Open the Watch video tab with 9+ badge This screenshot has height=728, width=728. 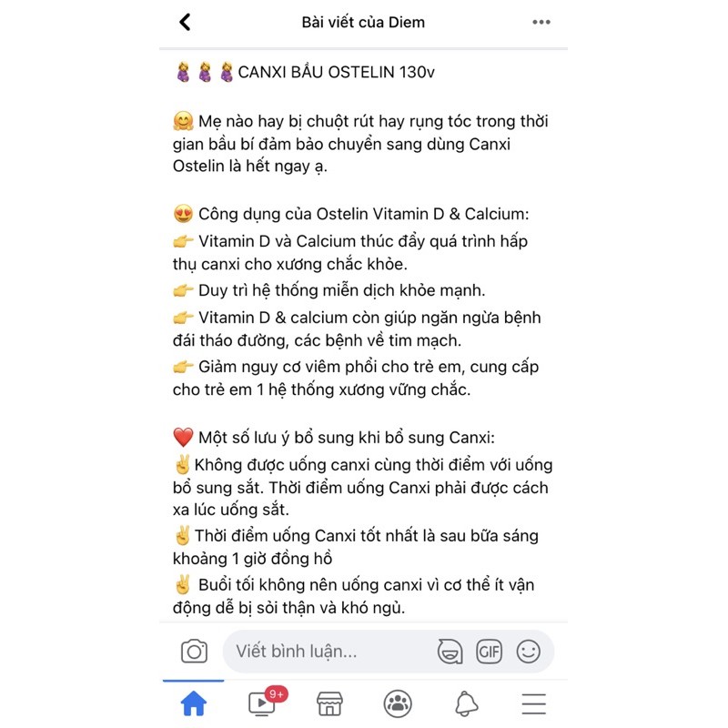[x=262, y=703]
